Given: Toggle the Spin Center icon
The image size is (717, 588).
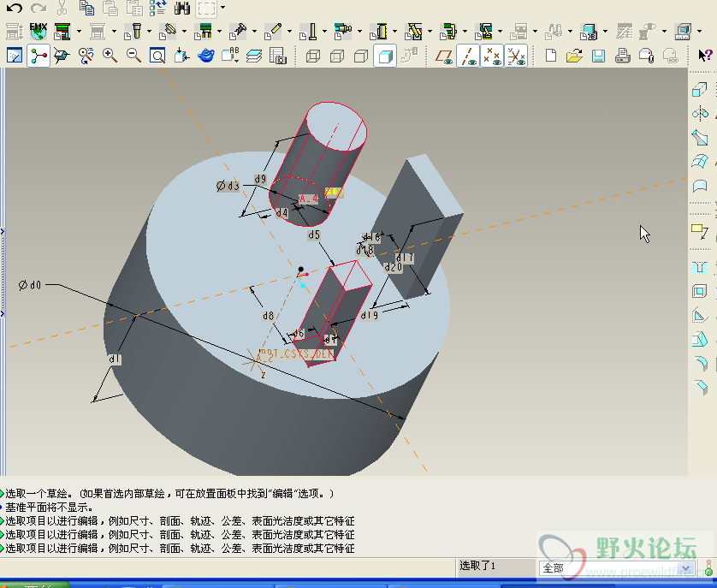Looking at the screenshot, I should click(39, 56).
